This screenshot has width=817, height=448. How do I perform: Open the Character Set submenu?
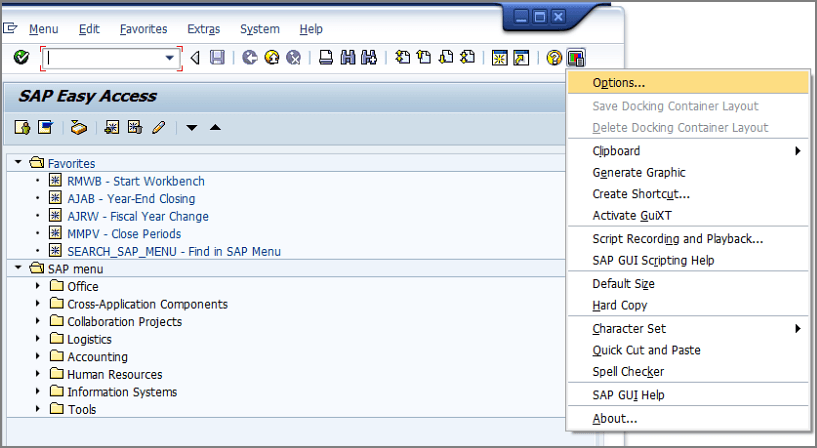pyautogui.click(x=688, y=329)
